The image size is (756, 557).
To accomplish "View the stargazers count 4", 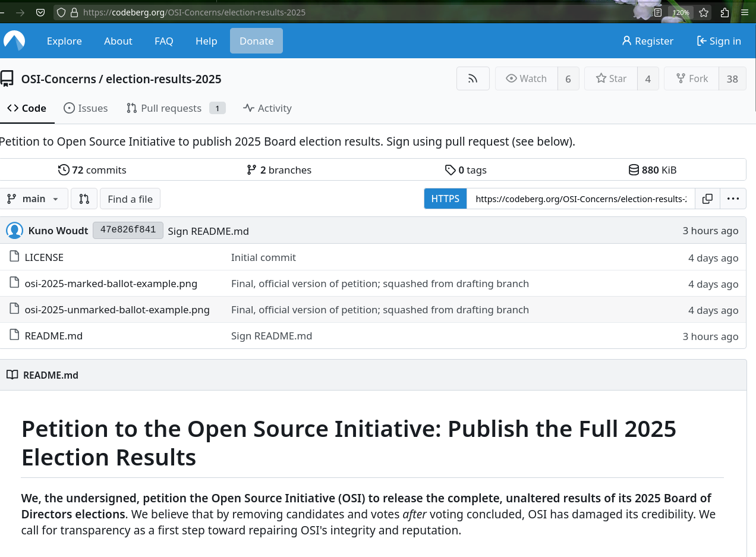I will (x=648, y=78).
